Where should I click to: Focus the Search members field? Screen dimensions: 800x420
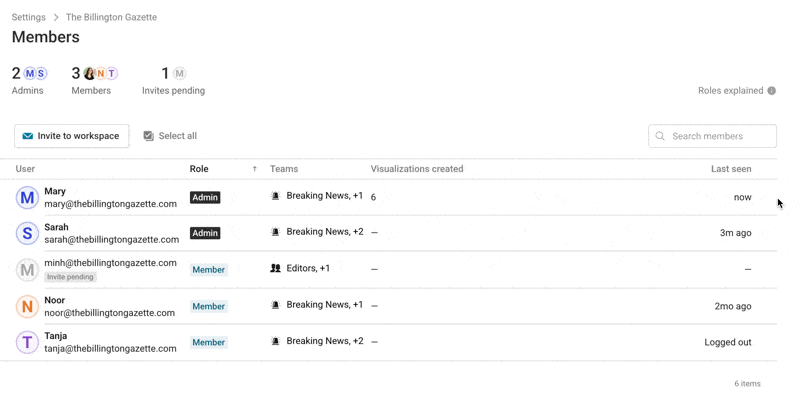coord(712,136)
